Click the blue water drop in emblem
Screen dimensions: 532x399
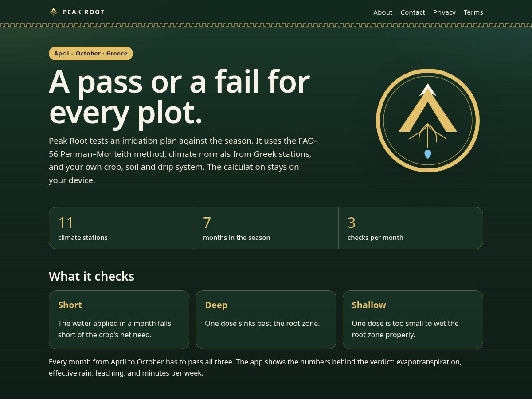pyautogui.click(x=428, y=154)
